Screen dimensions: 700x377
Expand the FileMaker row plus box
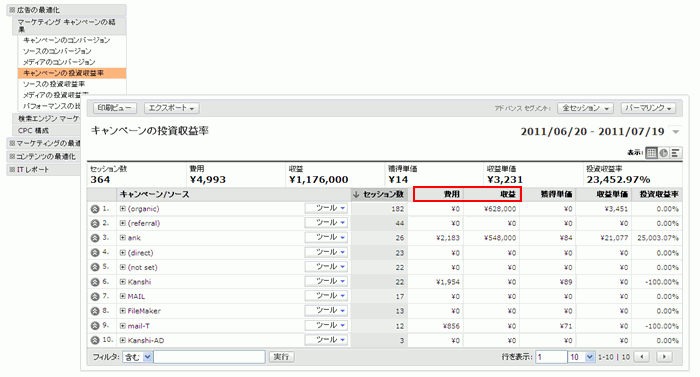pyautogui.click(x=123, y=311)
